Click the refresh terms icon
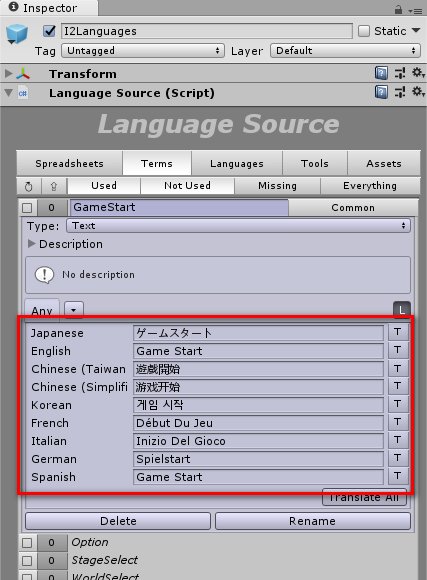Screen dimensions: 427x580 click(x=28, y=186)
